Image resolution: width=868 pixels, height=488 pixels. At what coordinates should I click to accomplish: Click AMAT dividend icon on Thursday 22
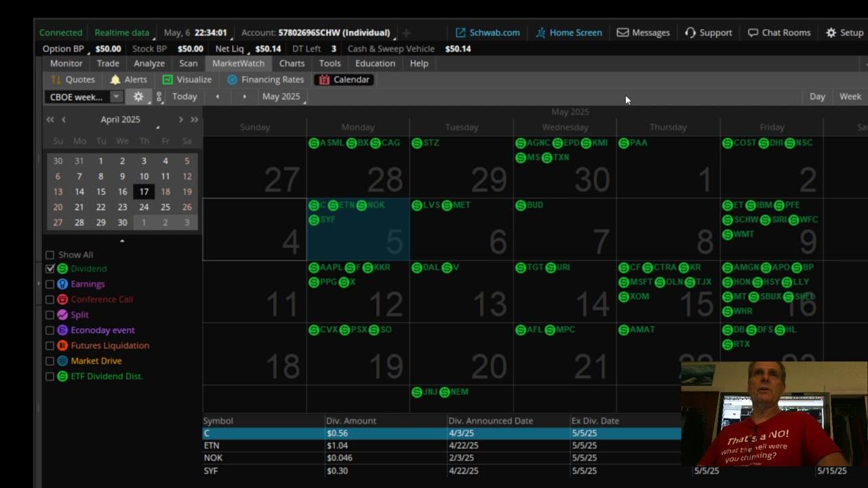(x=624, y=330)
